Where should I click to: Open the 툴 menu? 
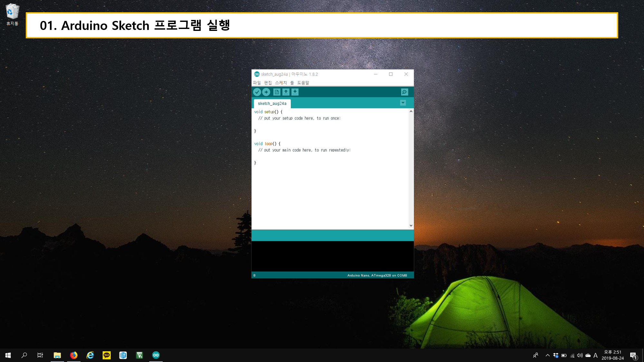pyautogui.click(x=292, y=83)
